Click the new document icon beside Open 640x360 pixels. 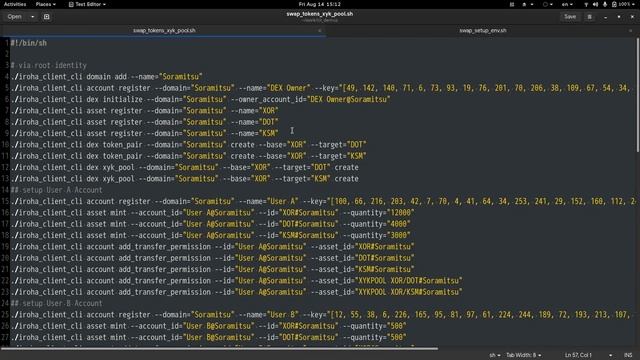coord(47,17)
